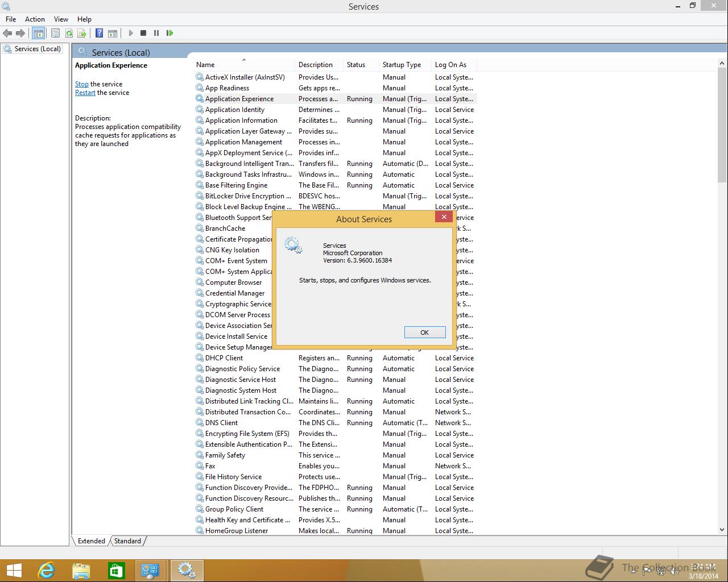Click the Restart Service icon
This screenshot has width=728, height=582.
(x=169, y=33)
